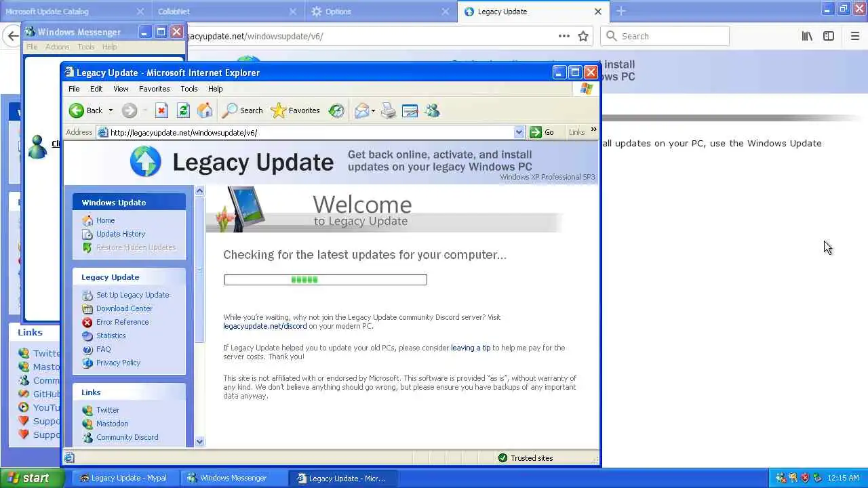Screen dimensions: 868x488
Task: Open the View menu in Internet Explorer
Action: (121, 89)
